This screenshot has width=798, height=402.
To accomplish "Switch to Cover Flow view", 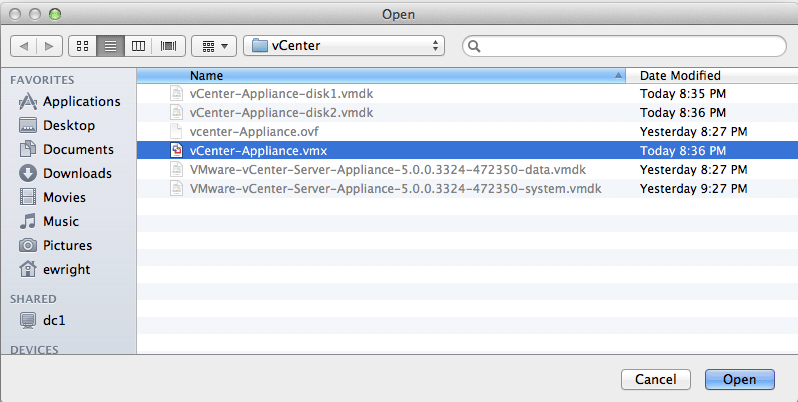I will tap(168, 46).
